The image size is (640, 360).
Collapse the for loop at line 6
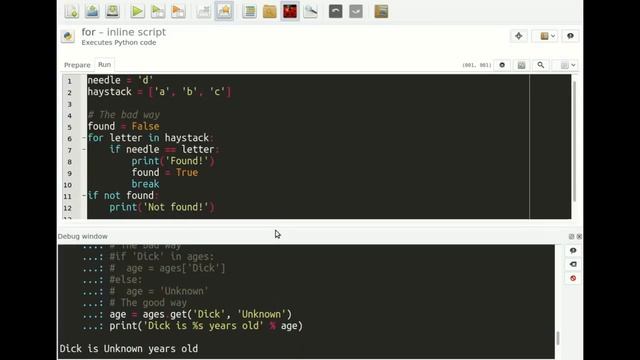pos(84,138)
